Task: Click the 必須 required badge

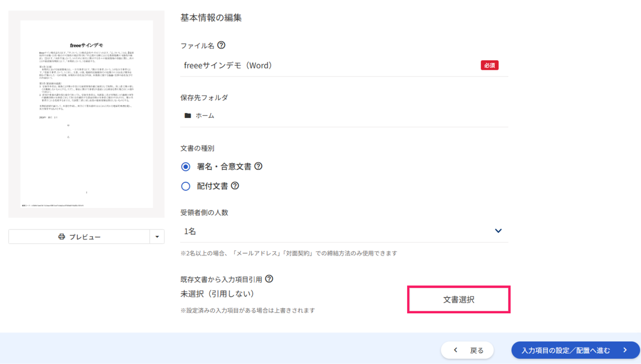Action: 489,65
